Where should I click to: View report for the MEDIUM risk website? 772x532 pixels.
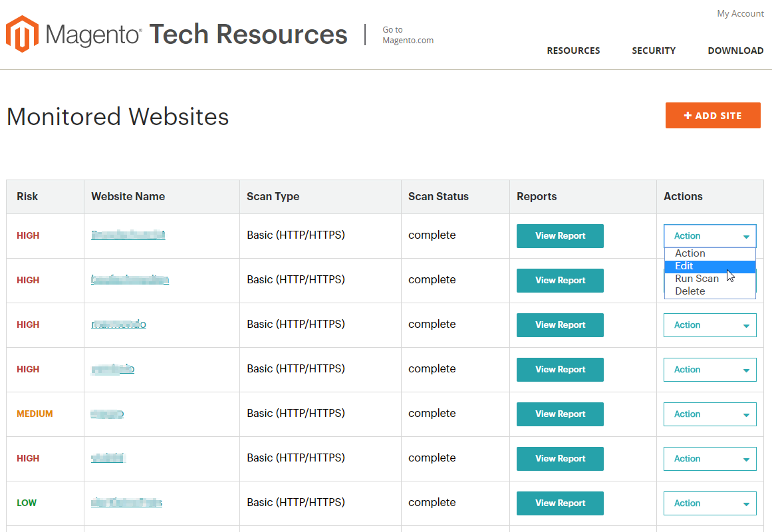coord(560,414)
